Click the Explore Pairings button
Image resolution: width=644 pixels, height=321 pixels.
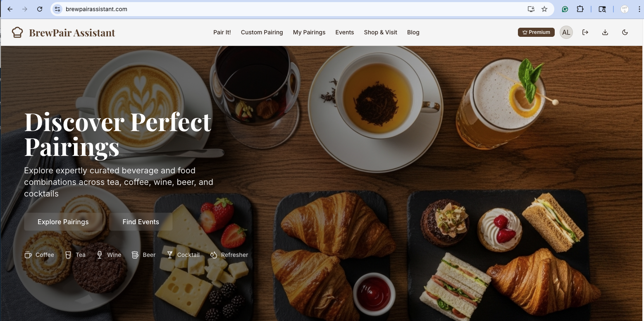click(63, 222)
